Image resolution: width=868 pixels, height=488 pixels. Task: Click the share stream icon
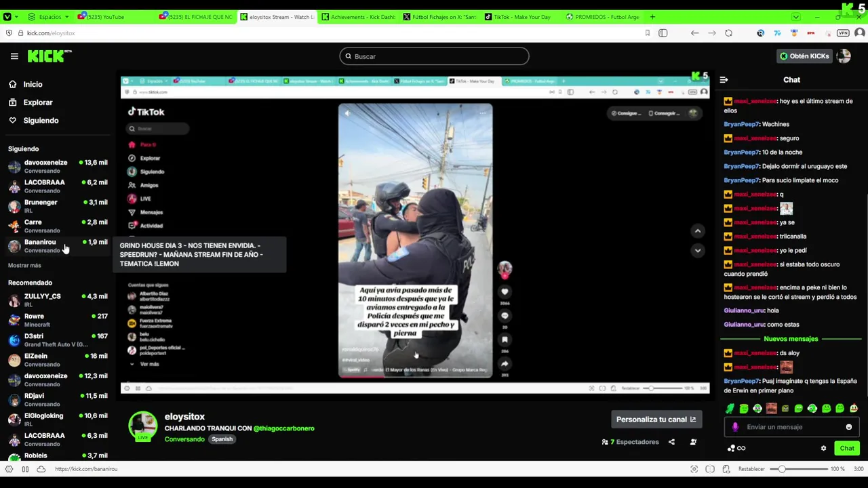point(671,442)
